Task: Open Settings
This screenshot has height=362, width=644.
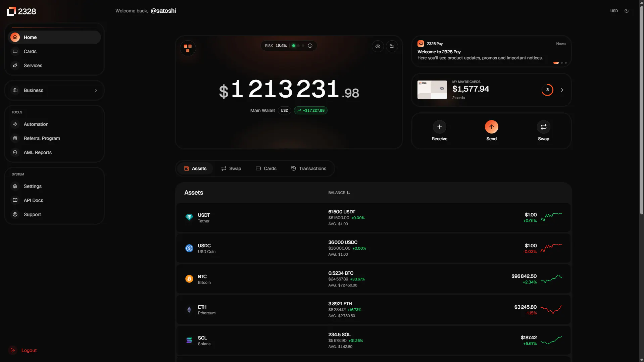Action: pos(54,186)
